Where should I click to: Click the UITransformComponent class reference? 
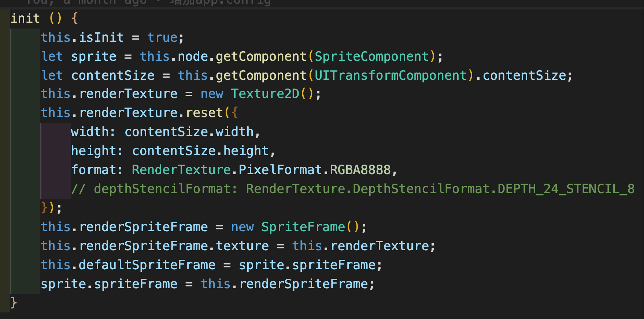[x=391, y=75]
